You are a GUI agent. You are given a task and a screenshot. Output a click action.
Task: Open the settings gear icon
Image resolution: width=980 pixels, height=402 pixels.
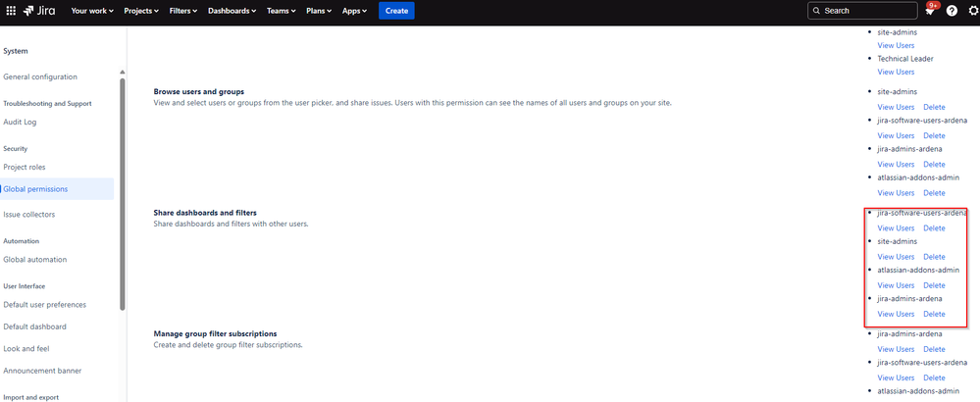click(973, 11)
